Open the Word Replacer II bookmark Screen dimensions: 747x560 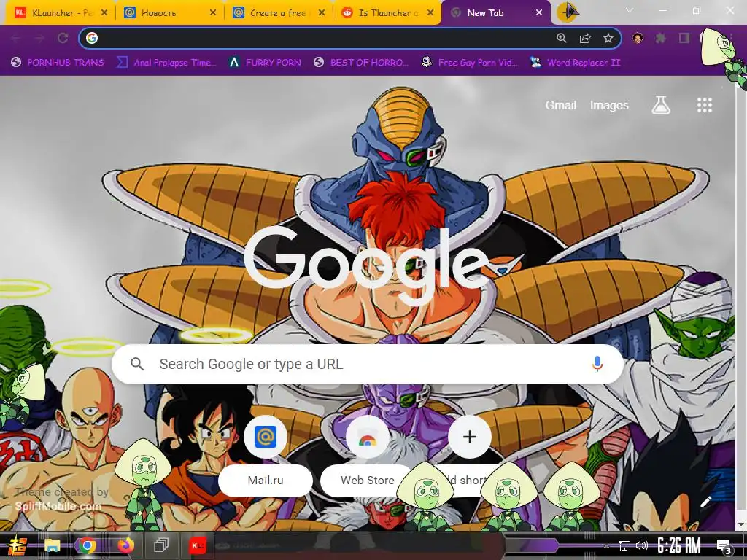[575, 63]
